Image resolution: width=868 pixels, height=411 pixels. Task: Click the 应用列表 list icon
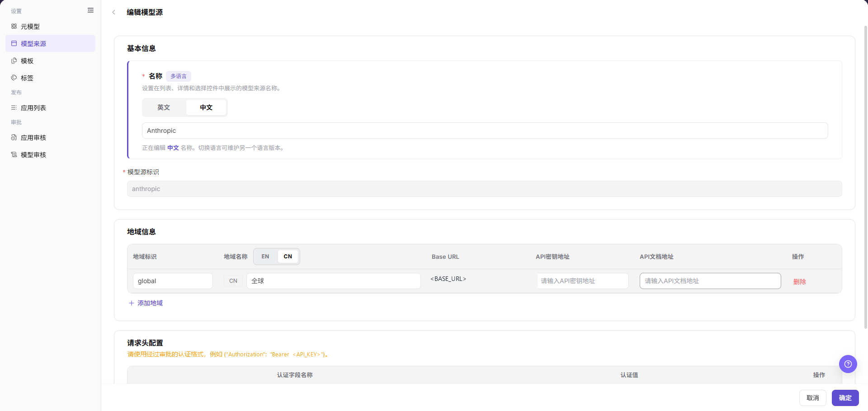pyautogui.click(x=14, y=107)
